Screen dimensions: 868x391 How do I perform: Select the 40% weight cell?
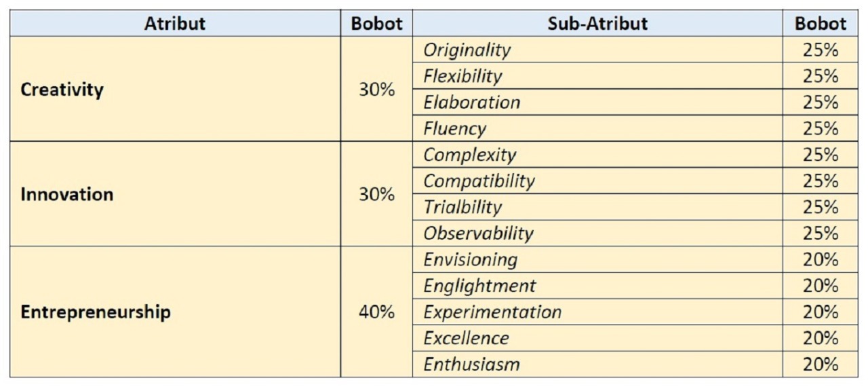point(376,312)
